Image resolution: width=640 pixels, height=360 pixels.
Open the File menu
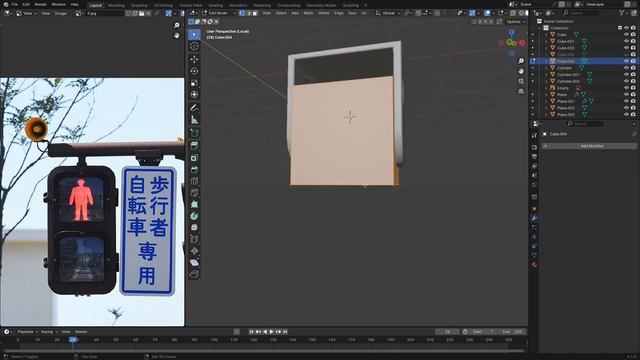15,4
